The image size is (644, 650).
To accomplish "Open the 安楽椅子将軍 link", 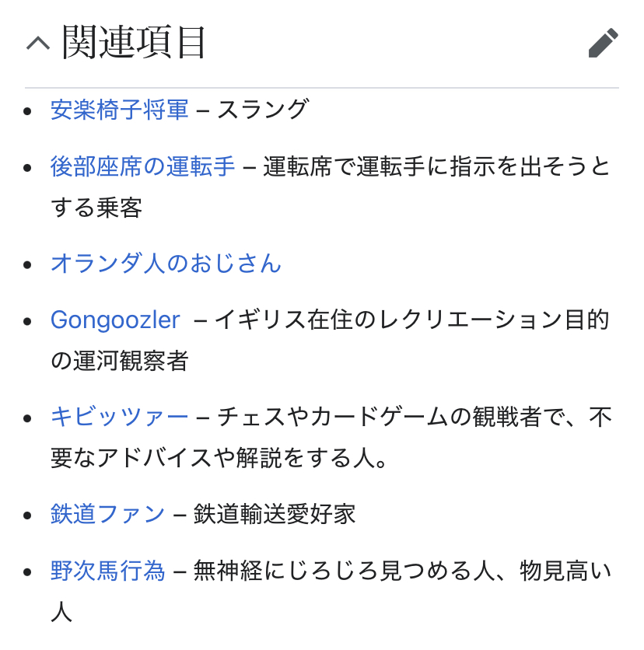I will pos(119,110).
